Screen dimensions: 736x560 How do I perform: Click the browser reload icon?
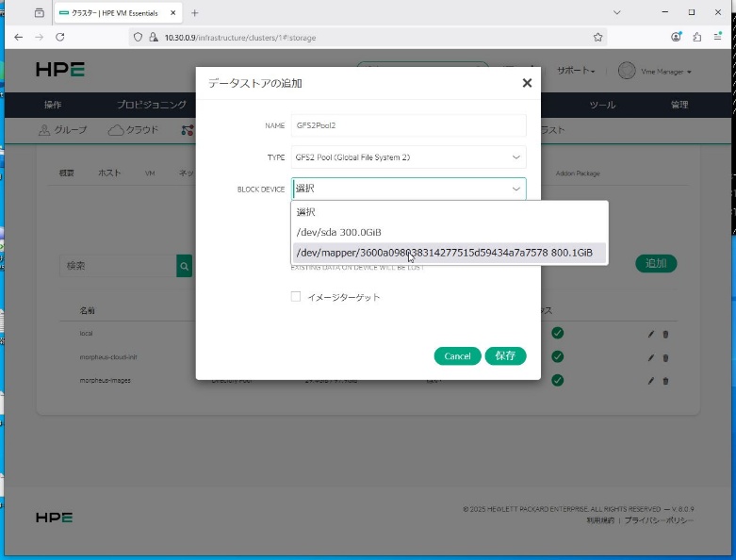pyautogui.click(x=60, y=37)
